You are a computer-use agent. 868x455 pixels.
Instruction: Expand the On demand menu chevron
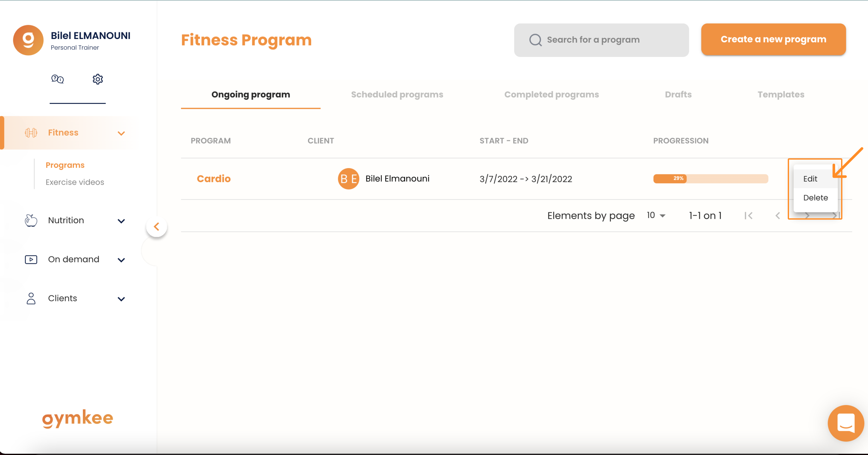click(121, 260)
